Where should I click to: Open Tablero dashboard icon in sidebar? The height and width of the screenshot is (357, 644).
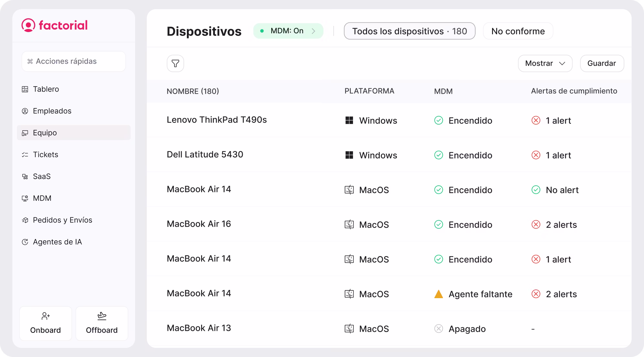point(25,89)
